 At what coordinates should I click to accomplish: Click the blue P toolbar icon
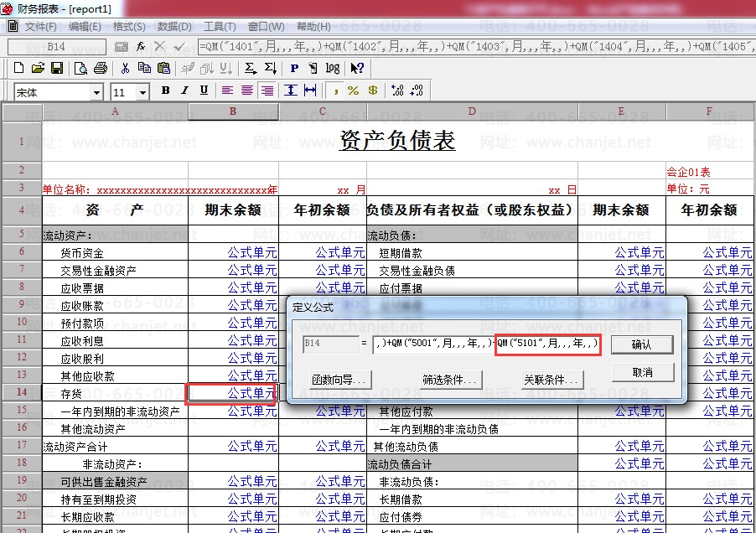pyautogui.click(x=294, y=68)
